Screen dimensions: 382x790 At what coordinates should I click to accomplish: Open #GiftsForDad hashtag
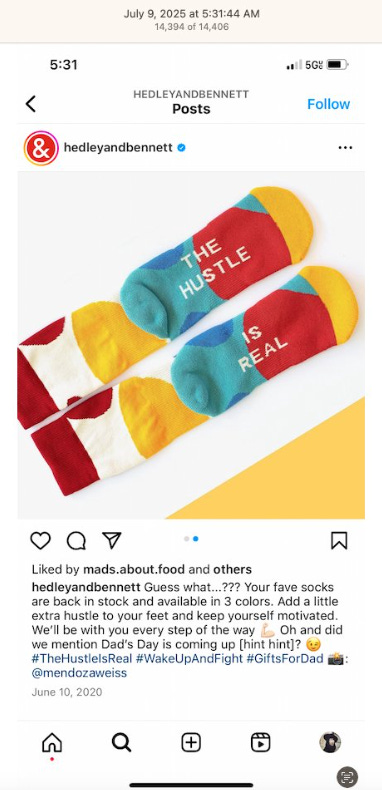pyautogui.click(x=285, y=659)
